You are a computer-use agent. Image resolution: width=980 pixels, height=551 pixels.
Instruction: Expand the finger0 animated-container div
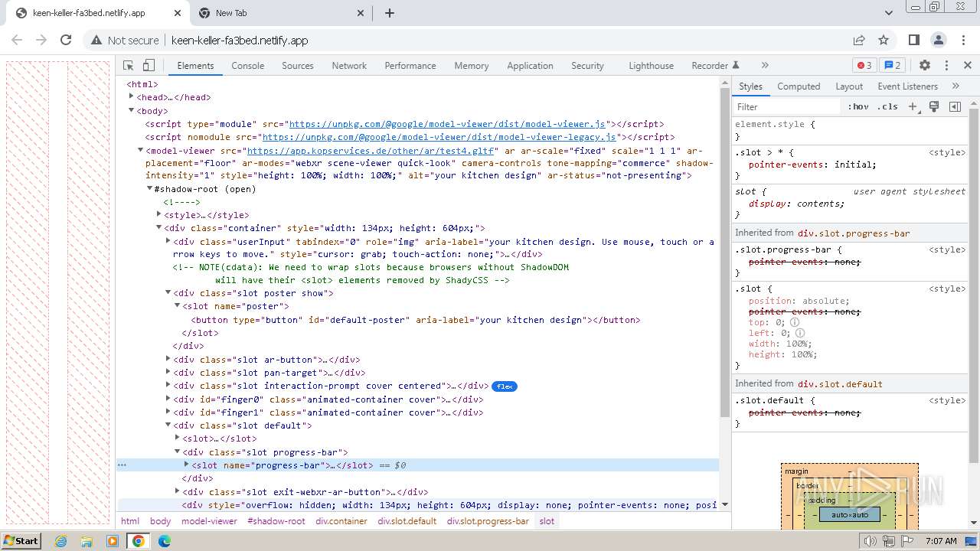click(168, 399)
